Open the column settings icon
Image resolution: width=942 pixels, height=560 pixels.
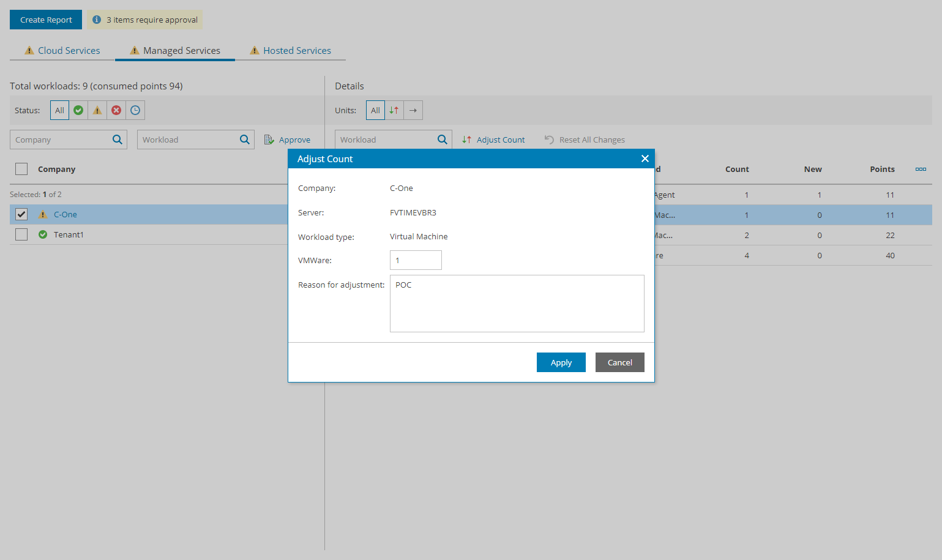tap(921, 169)
